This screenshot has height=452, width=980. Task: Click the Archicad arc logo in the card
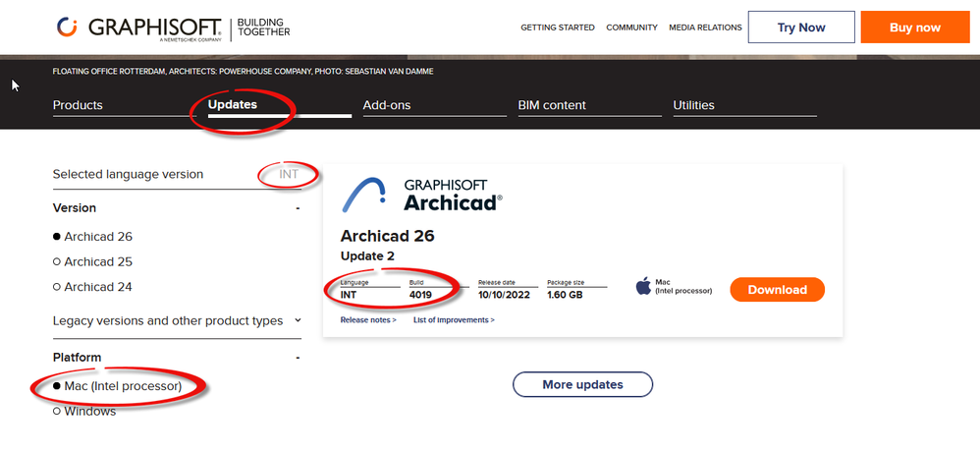tap(363, 195)
